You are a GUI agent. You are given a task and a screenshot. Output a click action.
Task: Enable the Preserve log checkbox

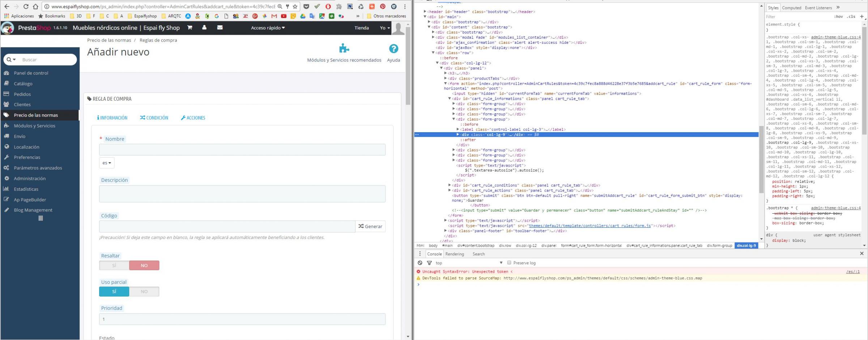pos(509,263)
